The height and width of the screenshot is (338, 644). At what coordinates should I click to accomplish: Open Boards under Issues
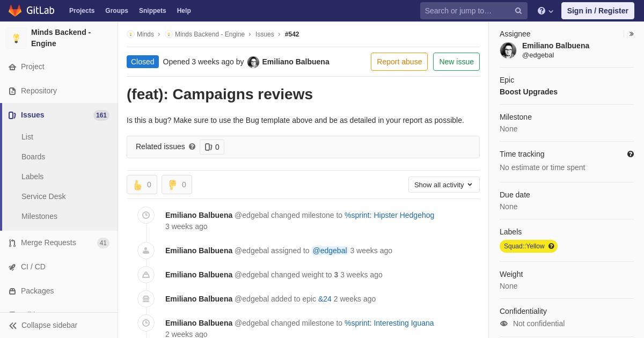pyautogui.click(x=33, y=157)
